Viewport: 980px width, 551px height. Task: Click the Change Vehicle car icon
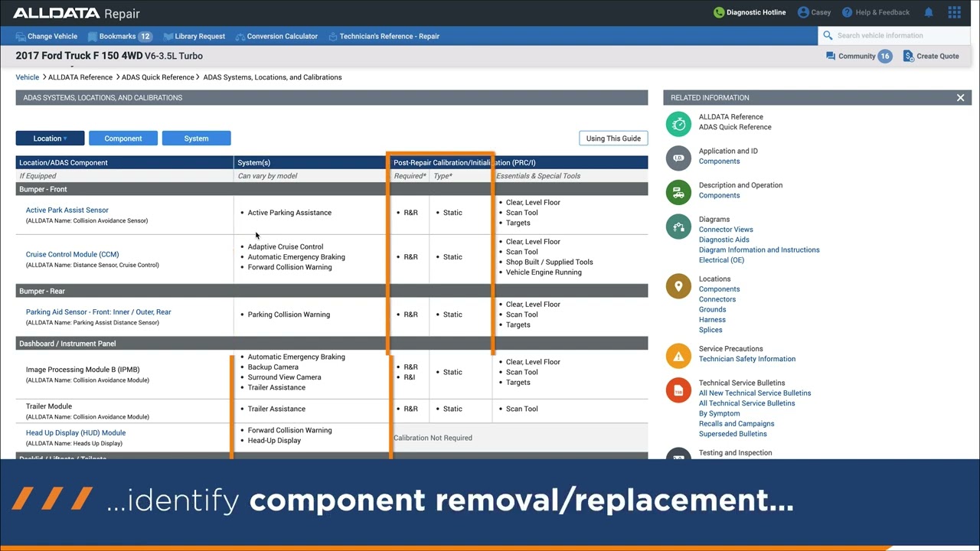pyautogui.click(x=21, y=36)
